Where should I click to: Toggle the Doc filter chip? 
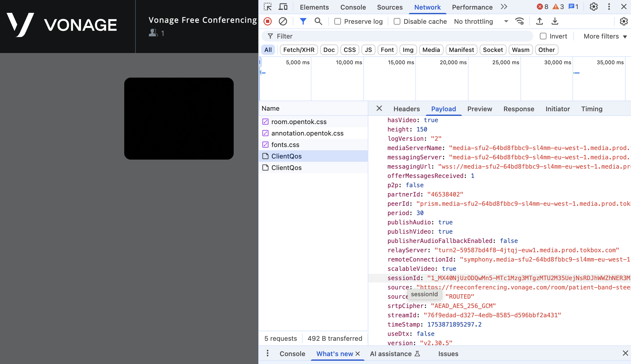point(329,50)
